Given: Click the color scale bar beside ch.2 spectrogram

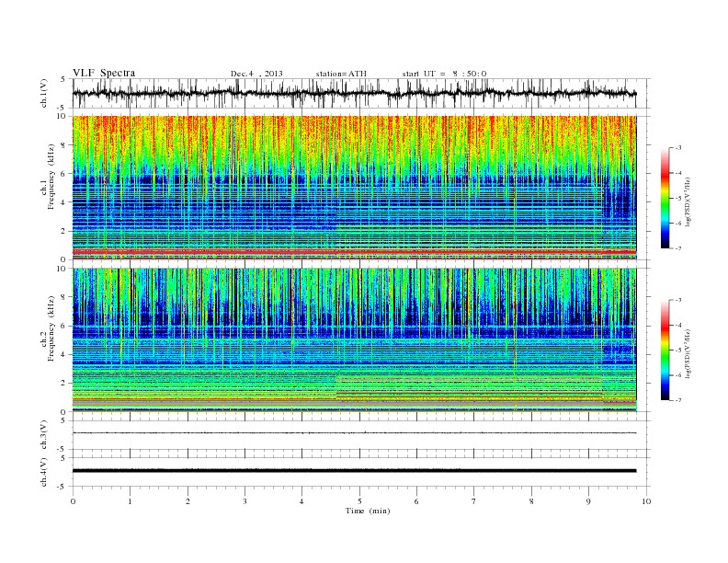Looking at the screenshot, I should tap(665, 350).
